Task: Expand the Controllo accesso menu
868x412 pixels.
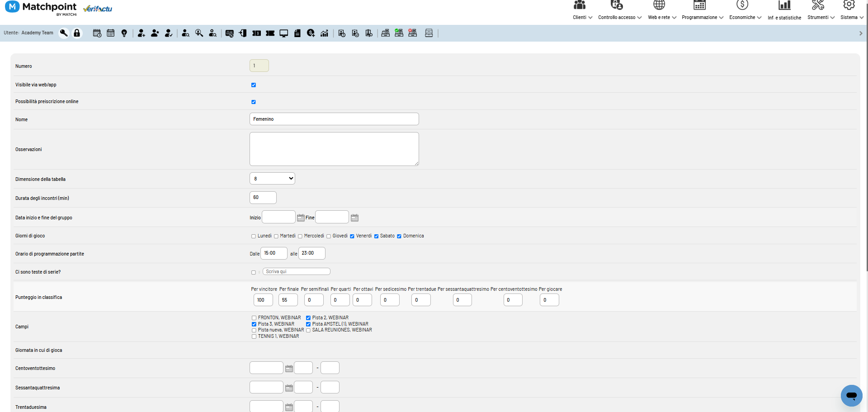Action: pos(620,17)
